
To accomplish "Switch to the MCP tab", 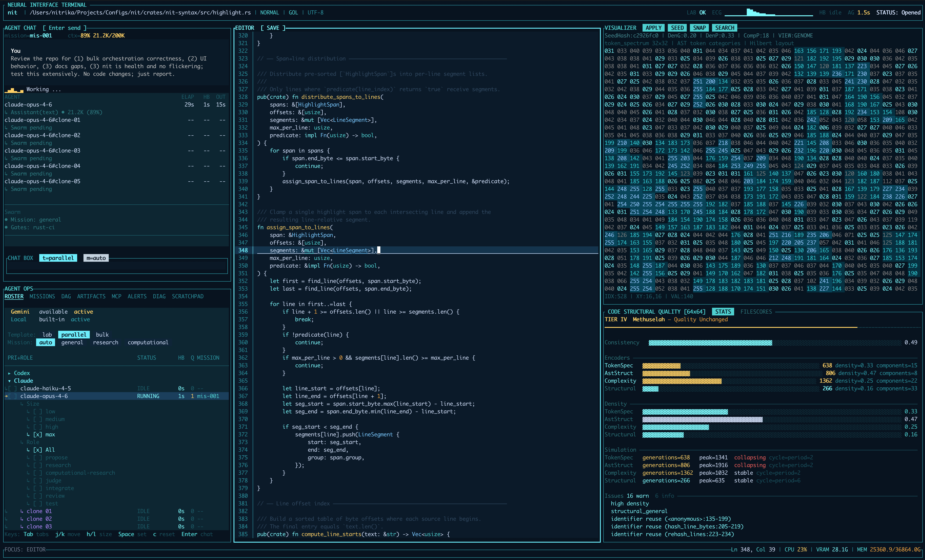I will click(116, 296).
